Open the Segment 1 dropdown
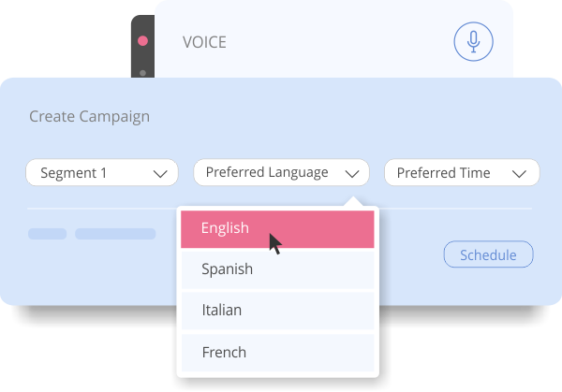This screenshot has height=392, width=562. coord(102,173)
